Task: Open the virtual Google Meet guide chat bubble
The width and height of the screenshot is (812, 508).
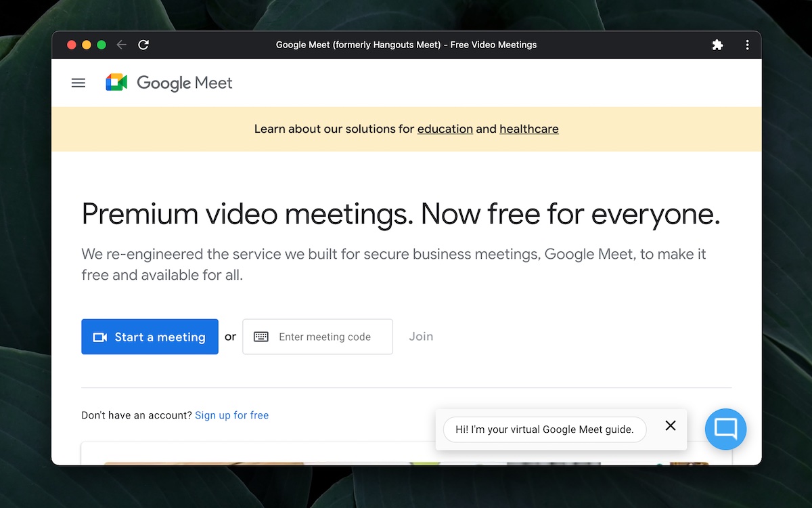Action: pyautogui.click(x=725, y=429)
